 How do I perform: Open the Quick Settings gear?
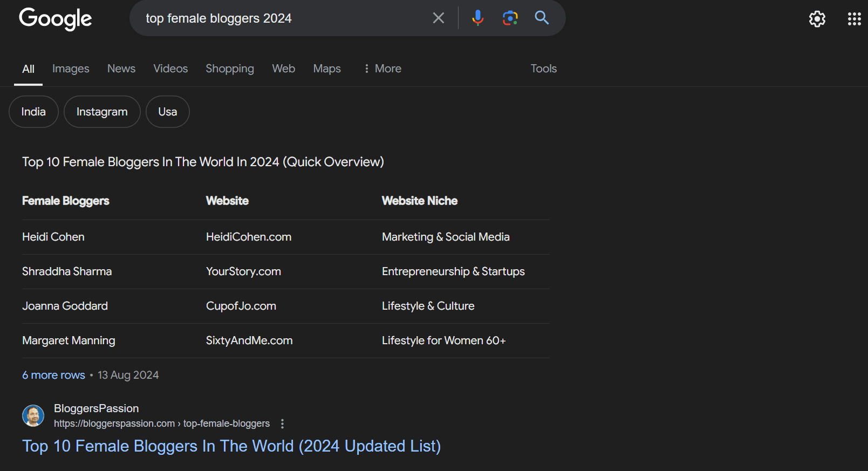[x=817, y=19]
